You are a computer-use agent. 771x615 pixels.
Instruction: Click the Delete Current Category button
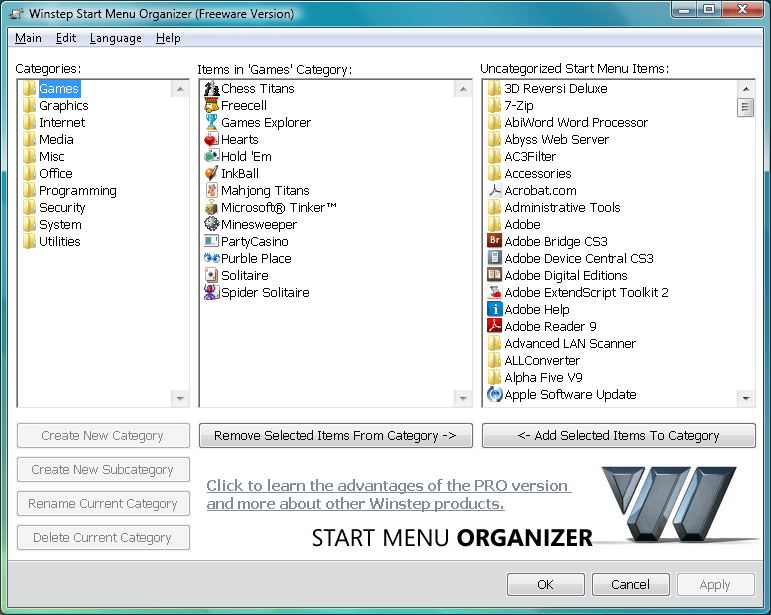point(103,537)
